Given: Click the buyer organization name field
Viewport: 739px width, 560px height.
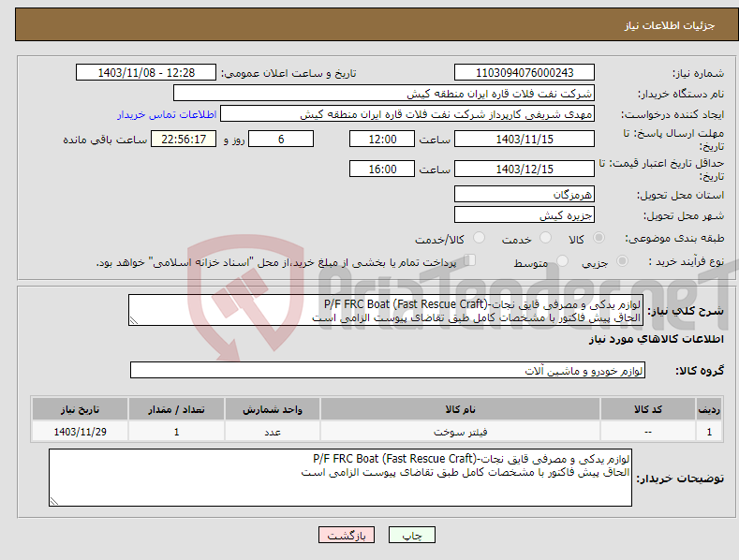Looking at the screenshot, I should [x=384, y=94].
